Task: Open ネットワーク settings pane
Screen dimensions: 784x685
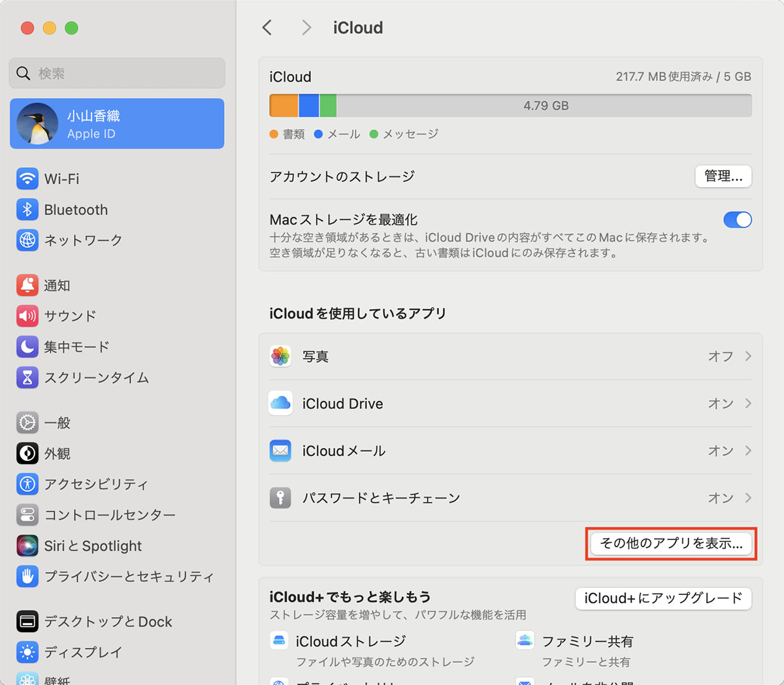Action: click(x=117, y=240)
